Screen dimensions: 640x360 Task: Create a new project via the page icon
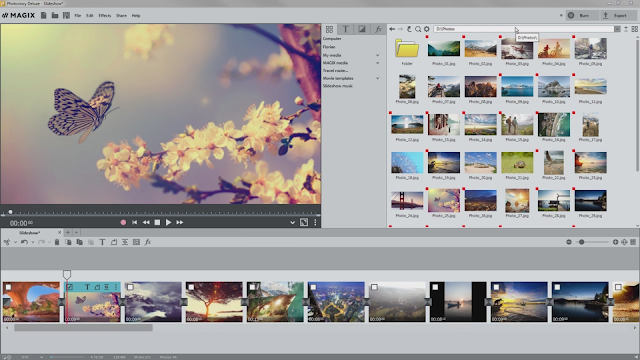pos(44,16)
